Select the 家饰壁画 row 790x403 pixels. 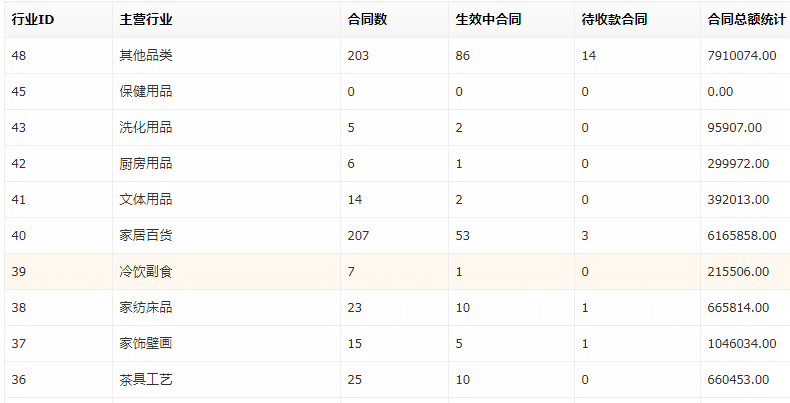click(x=397, y=344)
